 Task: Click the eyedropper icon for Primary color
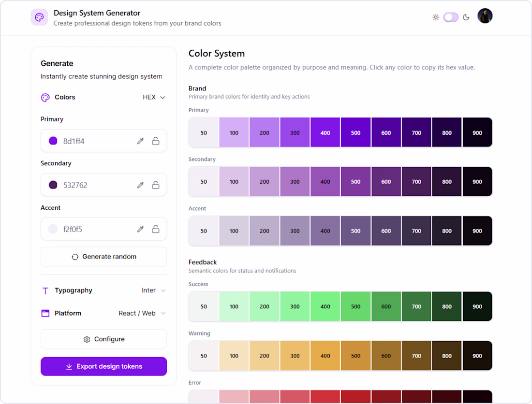pyautogui.click(x=140, y=141)
